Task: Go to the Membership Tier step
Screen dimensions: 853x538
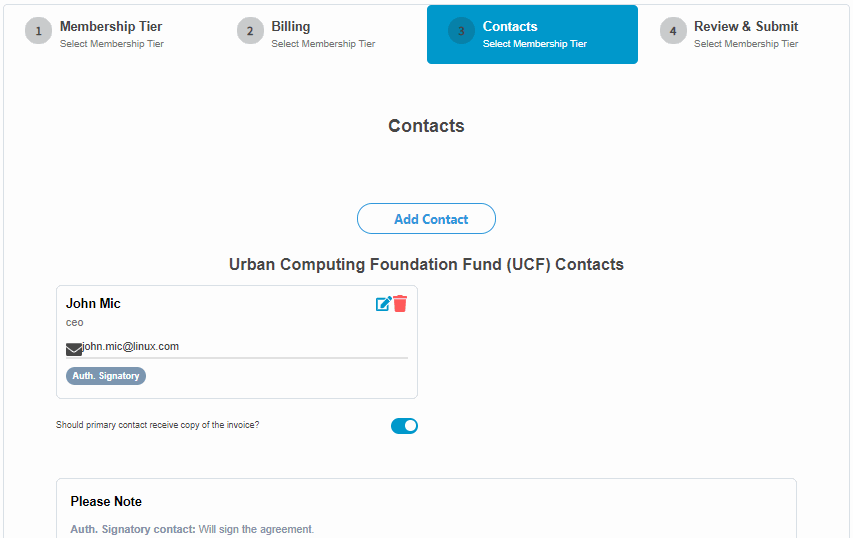Action: (111, 27)
